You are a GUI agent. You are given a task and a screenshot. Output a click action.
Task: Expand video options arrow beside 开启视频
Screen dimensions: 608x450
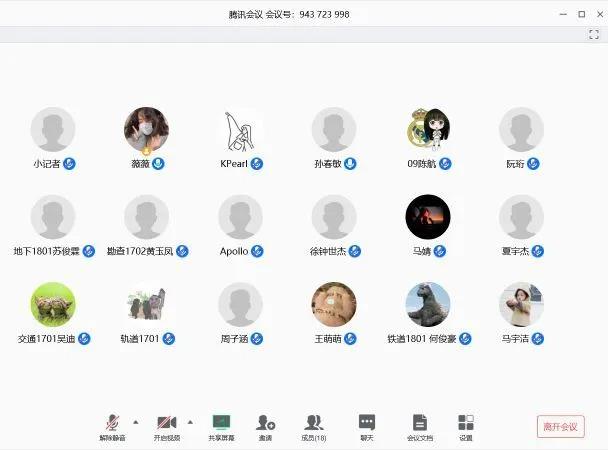coord(190,422)
